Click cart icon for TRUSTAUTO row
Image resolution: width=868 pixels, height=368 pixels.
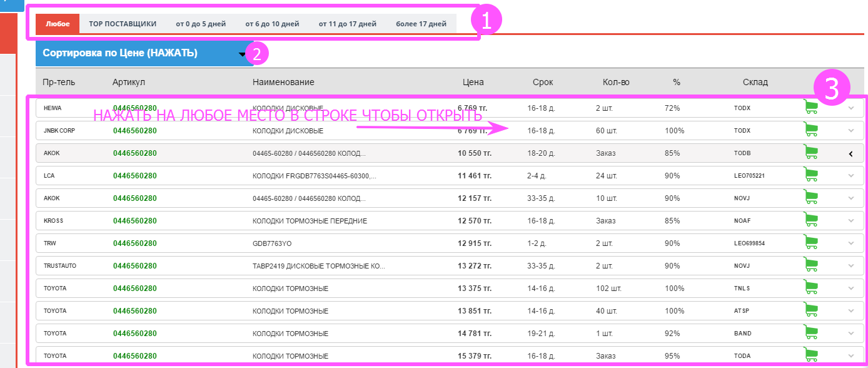coord(810,265)
